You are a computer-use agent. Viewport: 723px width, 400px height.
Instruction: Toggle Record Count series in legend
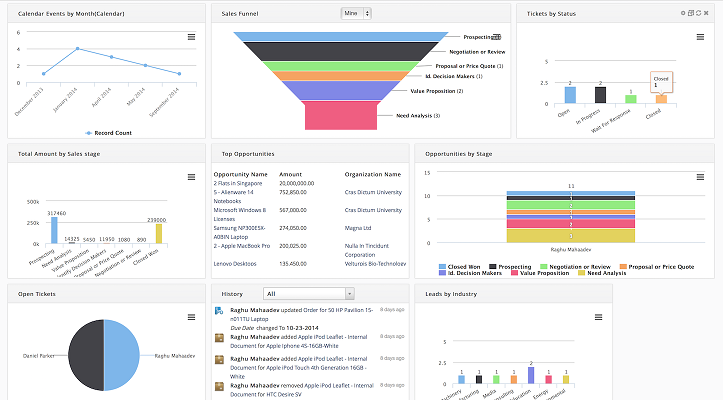click(x=112, y=132)
